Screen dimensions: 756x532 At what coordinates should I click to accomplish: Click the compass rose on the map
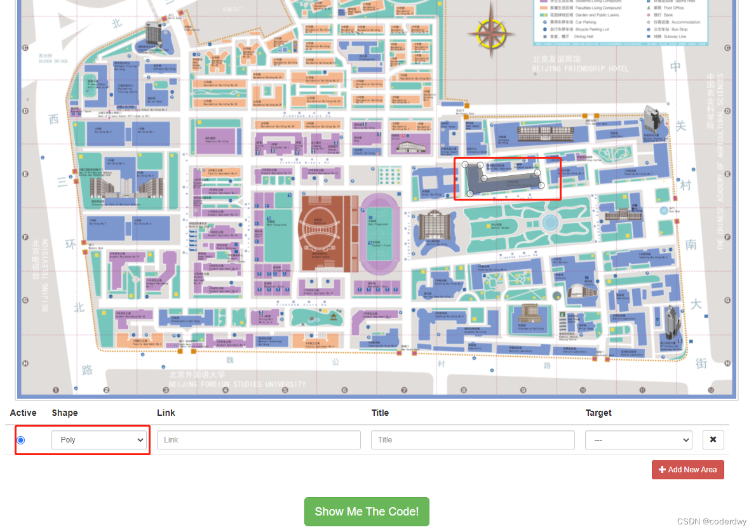coord(491,34)
